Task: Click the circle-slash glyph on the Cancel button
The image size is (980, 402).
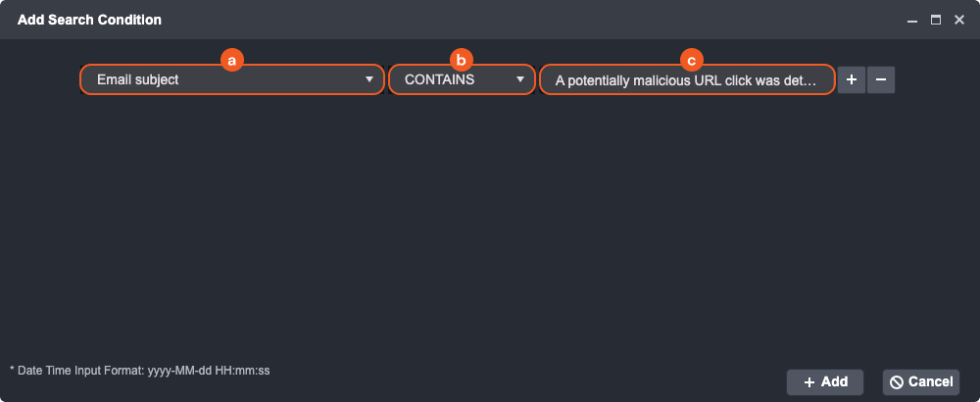Action: point(896,382)
